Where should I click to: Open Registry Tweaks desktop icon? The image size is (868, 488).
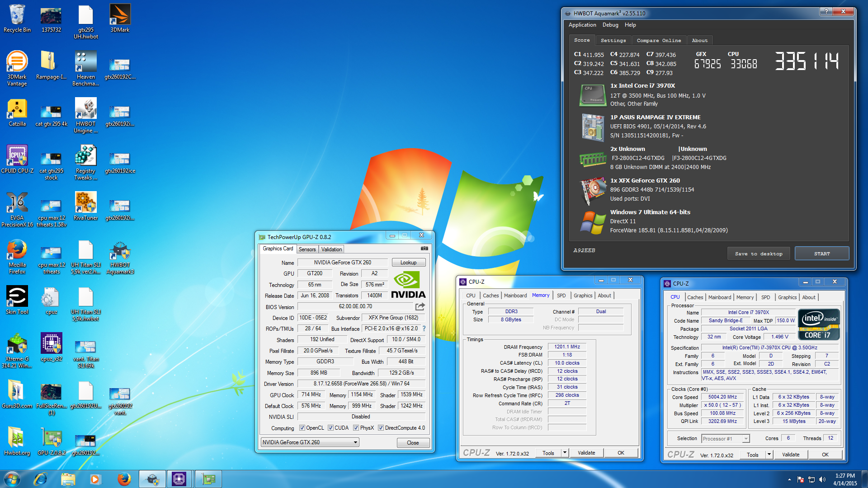(x=86, y=163)
